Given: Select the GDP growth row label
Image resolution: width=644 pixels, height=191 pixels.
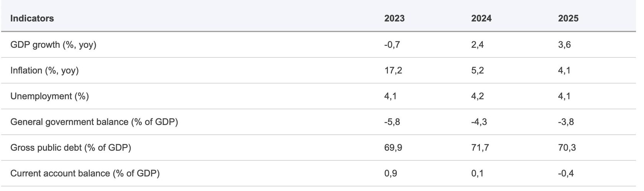Looking at the screenshot, I should [x=53, y=45].
